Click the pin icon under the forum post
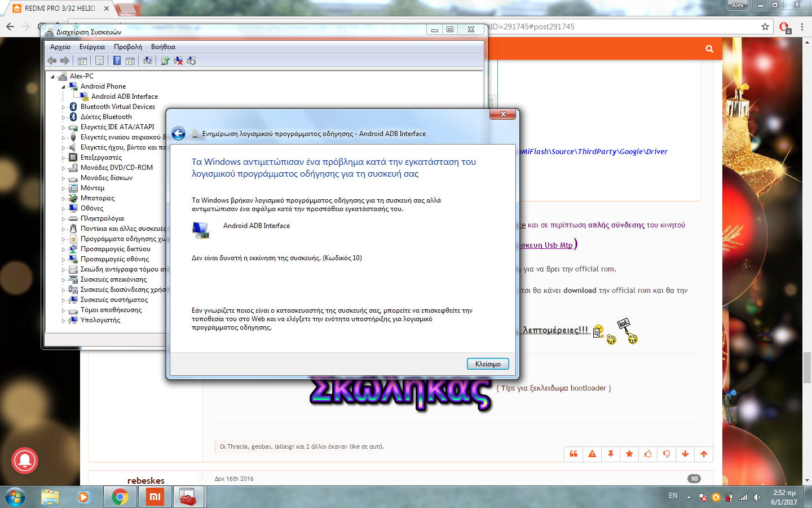This screenshot has width=812, height=508. point(611,454)
